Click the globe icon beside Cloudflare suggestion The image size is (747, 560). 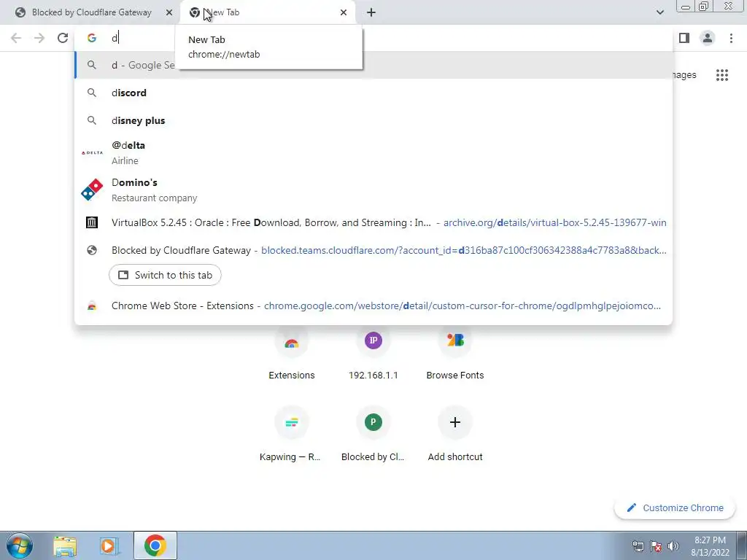pos(92,250)
